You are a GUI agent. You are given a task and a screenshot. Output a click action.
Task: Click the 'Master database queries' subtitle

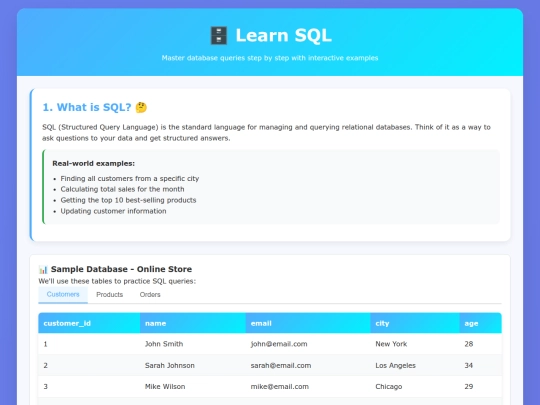coord(270,58)
